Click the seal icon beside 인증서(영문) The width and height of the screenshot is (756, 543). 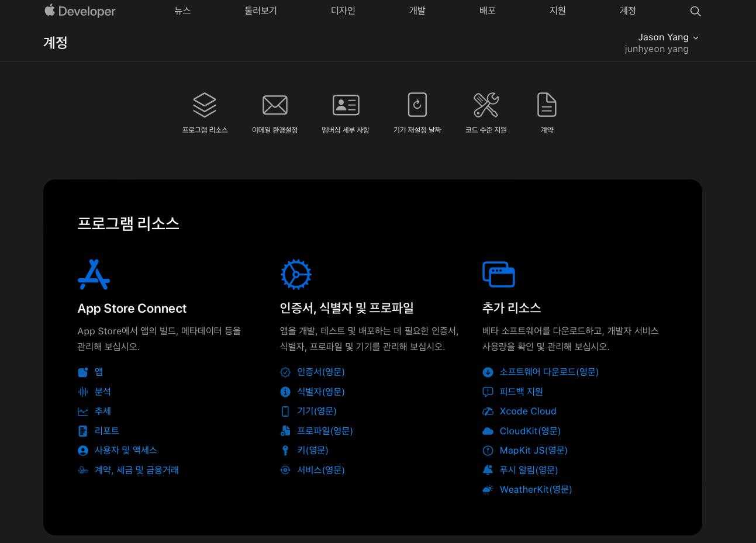[285, 372]
